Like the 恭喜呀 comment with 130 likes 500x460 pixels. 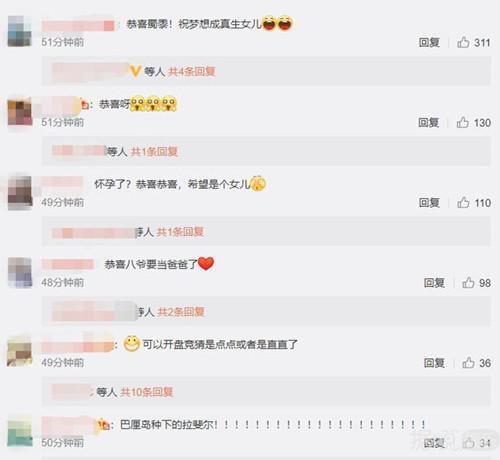pyautogui.click(x=463, y=122)
